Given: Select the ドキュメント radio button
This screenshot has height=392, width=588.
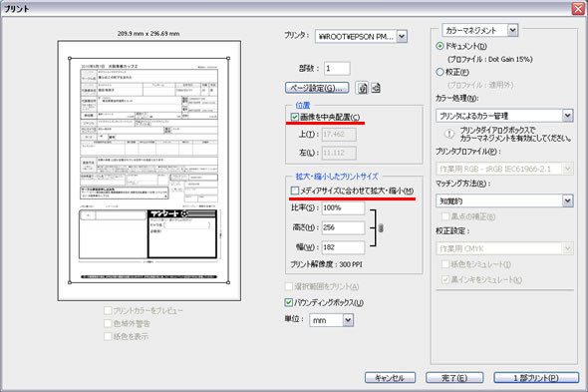Looking at the screenshot, I should coord(440,46).
